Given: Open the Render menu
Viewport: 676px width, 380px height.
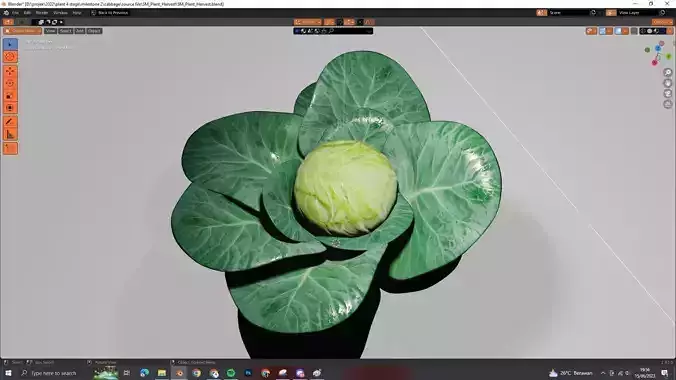Looking at the screenshot, I should click(42, 13).
